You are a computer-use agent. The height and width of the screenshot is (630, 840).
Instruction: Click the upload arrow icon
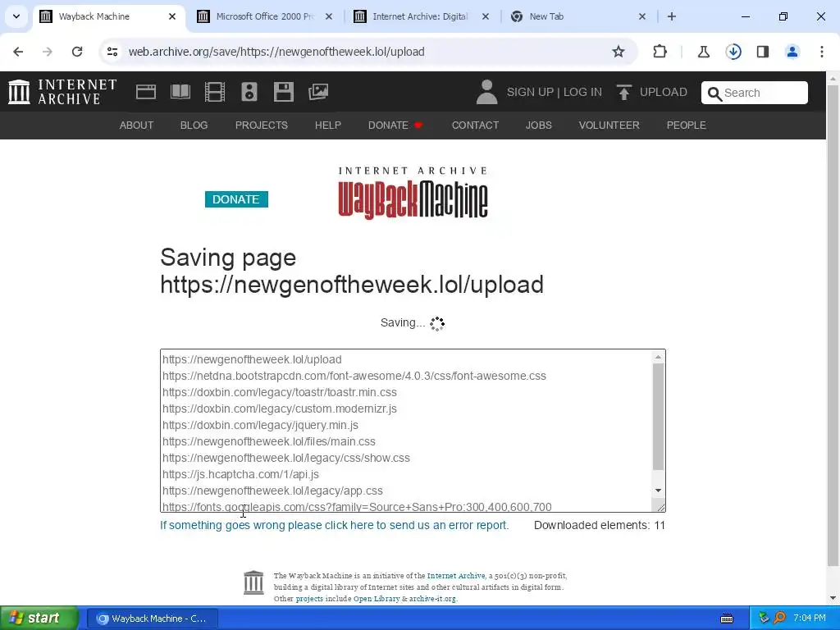coord(623,92)
